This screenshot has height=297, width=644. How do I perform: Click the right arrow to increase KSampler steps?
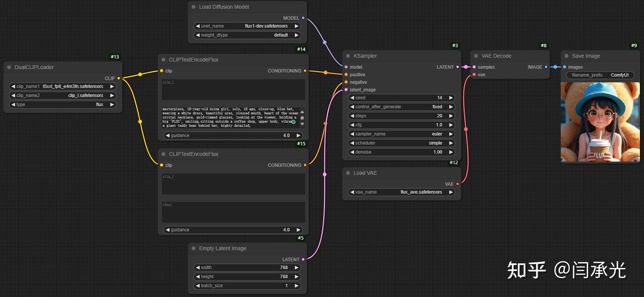pyautogui.click(x=451, y=116)
